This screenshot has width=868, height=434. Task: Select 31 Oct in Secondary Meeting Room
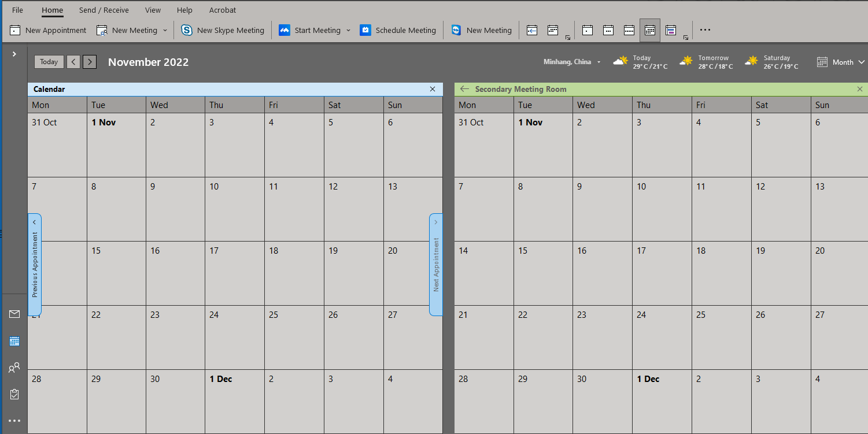pos(484,145)
